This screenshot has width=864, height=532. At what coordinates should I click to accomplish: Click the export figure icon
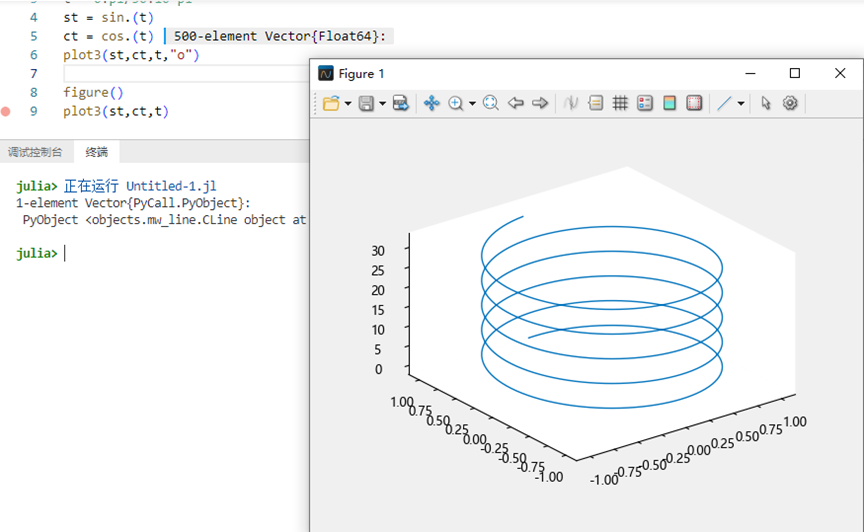tap(401, 103)
